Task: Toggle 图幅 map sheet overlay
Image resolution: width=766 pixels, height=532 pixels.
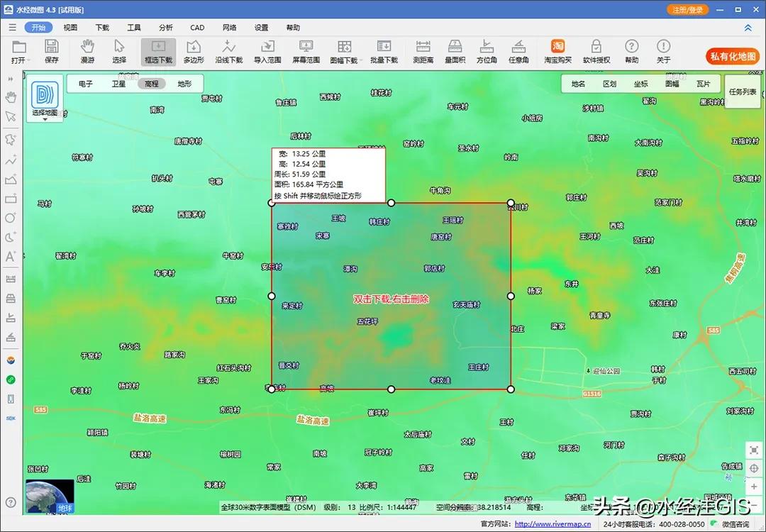Action: [672, 84]
